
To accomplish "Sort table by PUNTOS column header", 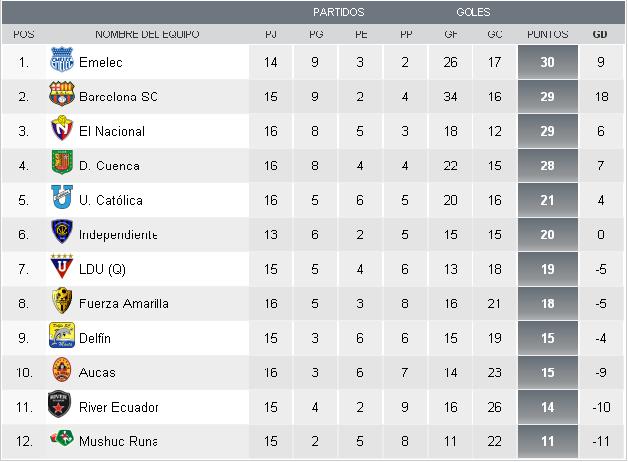I will pyautogui.click(x=547, y=34).
